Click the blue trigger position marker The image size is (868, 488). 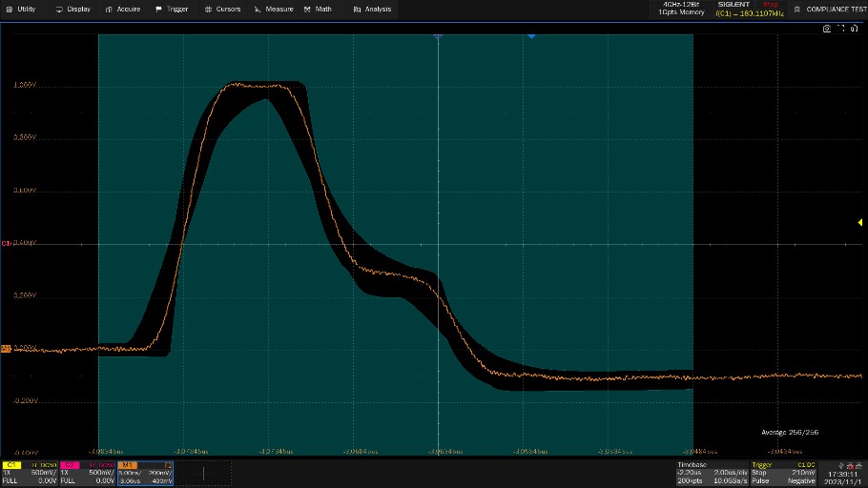click(531, 36)
